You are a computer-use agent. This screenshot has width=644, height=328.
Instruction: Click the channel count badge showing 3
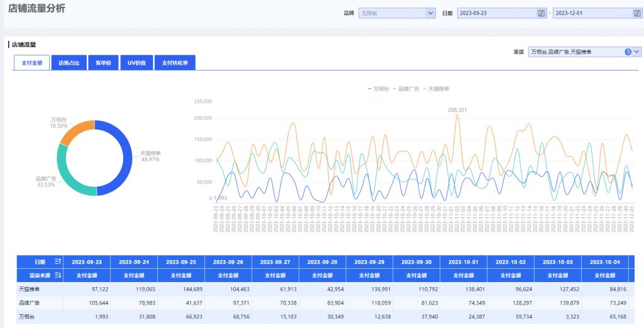pos(628,52)
